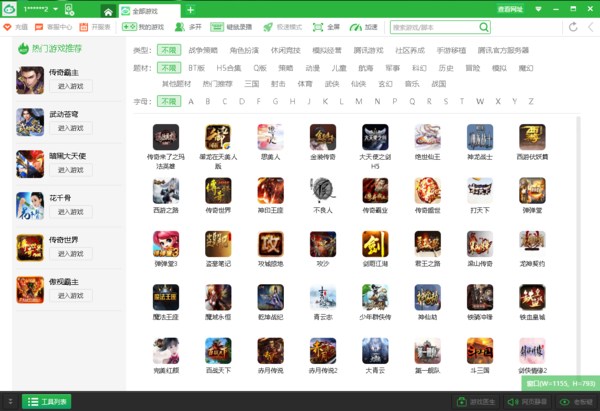Open the 工具列表 tool list

point(47,402)
